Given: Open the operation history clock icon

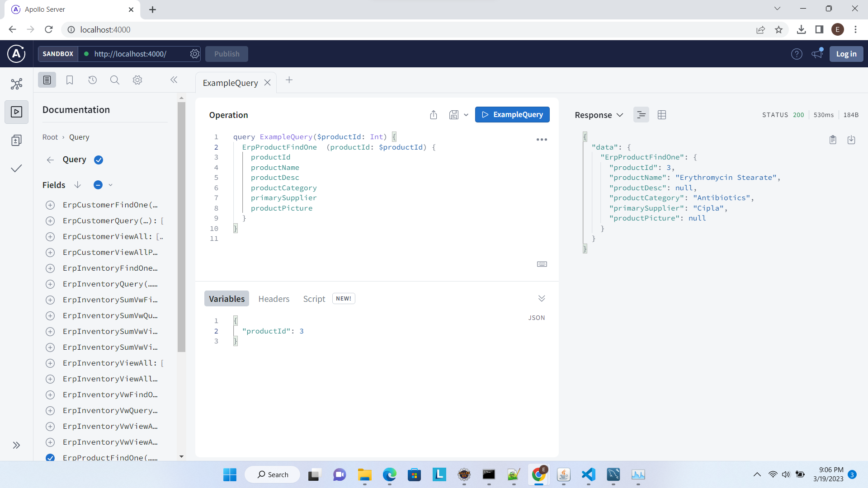Looking at the screenshot, I should (x=92, y=80).
